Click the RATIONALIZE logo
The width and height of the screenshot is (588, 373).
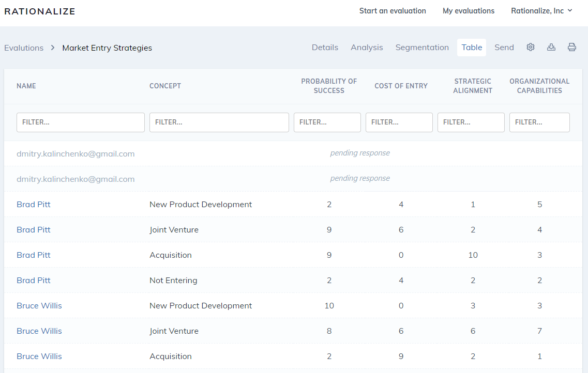(x=40, y=11)
